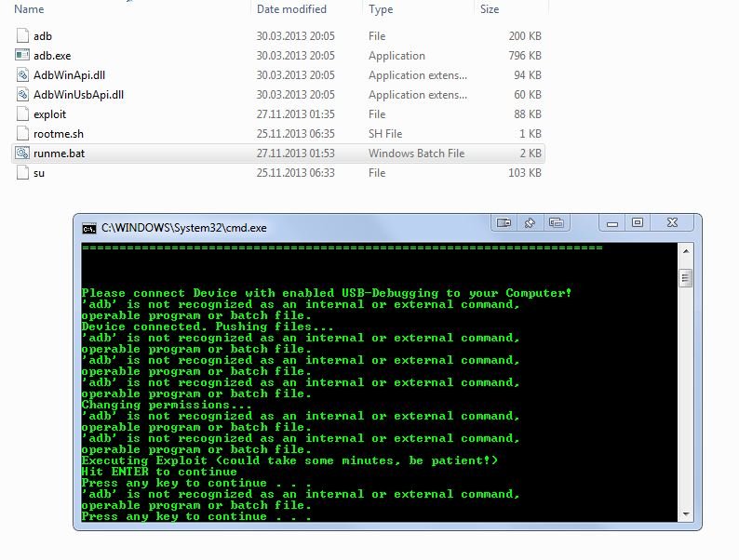Select the exploit file name

pos(49,114)
